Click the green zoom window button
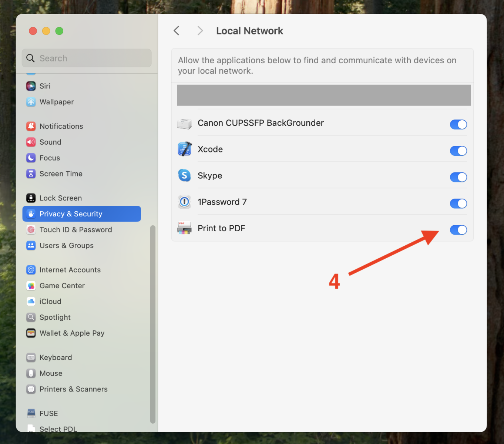 click(x=59, y=31)
